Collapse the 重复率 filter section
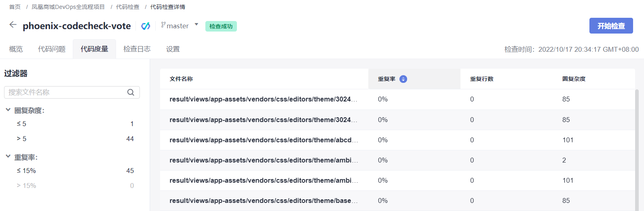Image resolution: width=644 pixels, height=211 pixels. [x=8, y=156]
